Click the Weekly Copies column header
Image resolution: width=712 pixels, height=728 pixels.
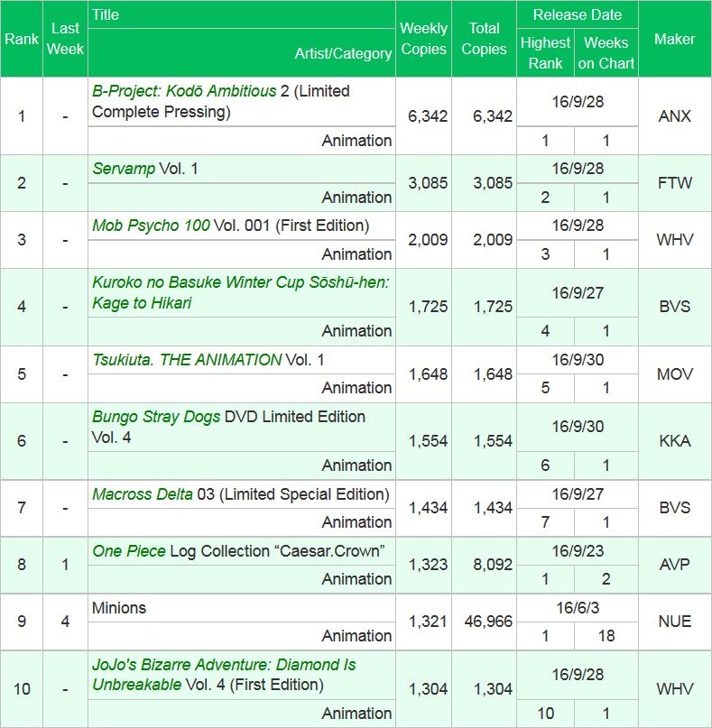pos(423,40)
